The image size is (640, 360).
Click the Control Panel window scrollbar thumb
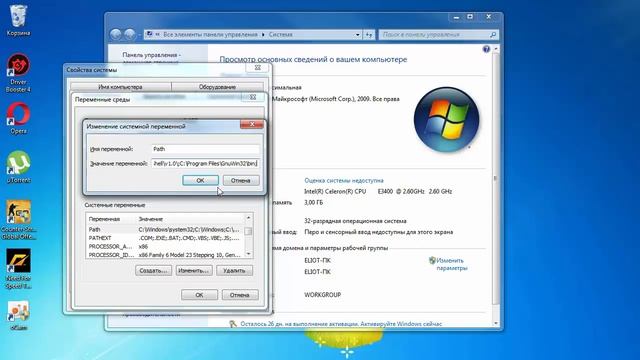pyautogui.click(x=496, y=179)
